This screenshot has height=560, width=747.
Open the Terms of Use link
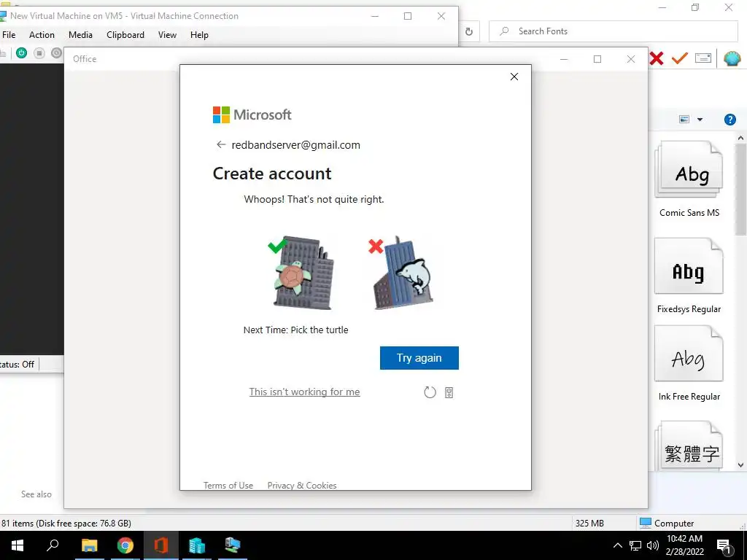[x=228, y=485]
